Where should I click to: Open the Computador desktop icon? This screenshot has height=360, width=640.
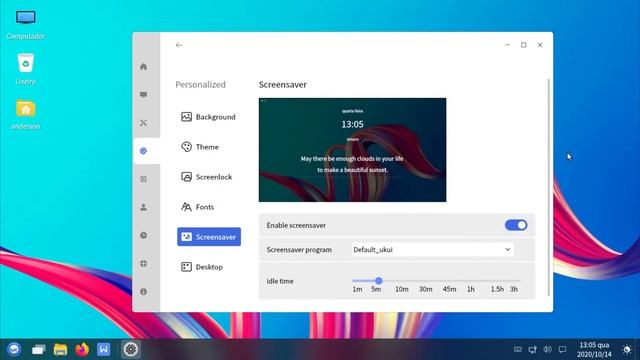pyautogui.click(x=25, y=24)
